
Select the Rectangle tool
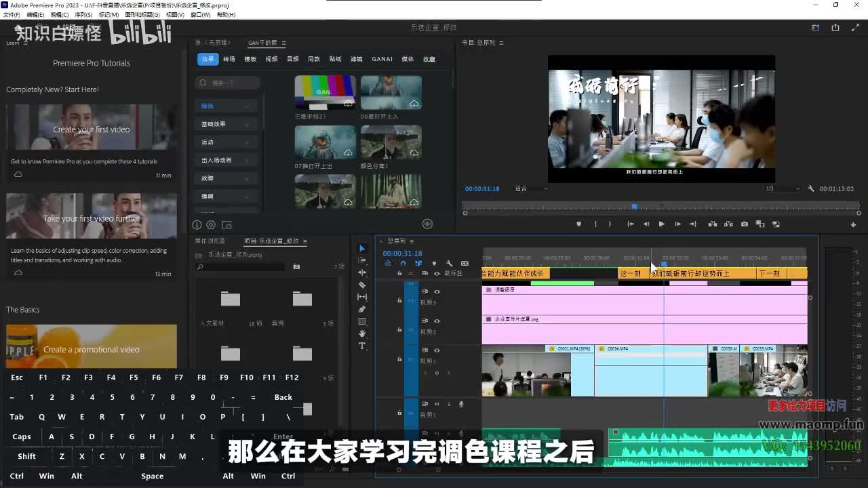362,321
